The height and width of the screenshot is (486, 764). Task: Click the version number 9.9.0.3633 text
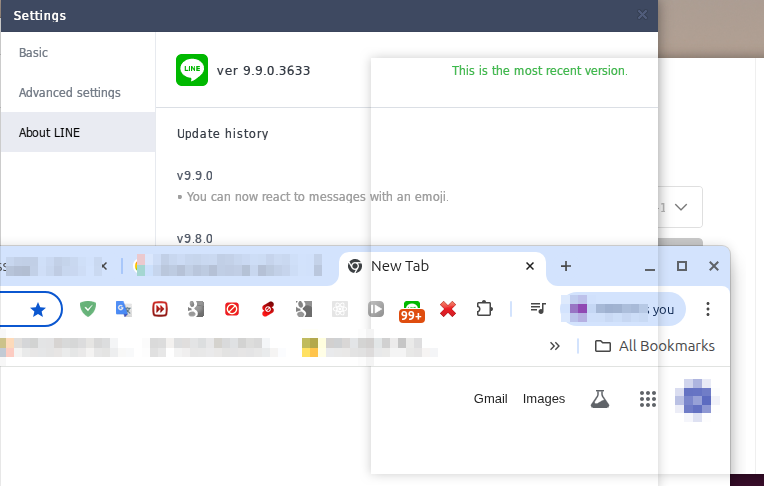pyautogui.click(x=264, y=71)
